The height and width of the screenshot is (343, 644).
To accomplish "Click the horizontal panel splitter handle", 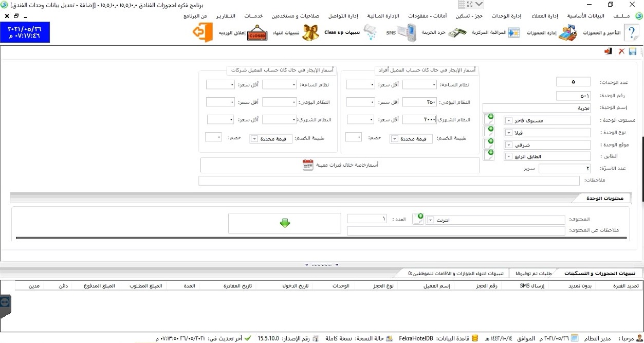I will [322, 265].
